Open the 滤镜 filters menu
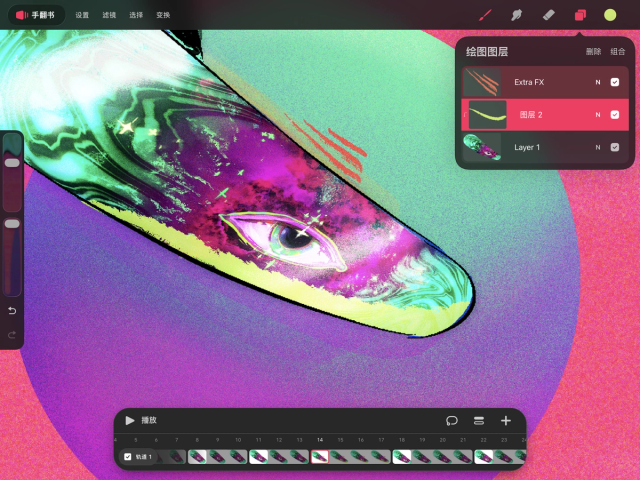Screen dimensions: 640x480 [x=109, y=15]
